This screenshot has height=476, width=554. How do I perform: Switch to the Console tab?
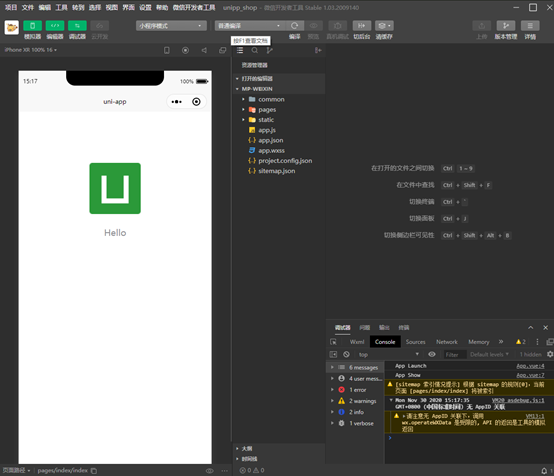(x=385, y=342)
